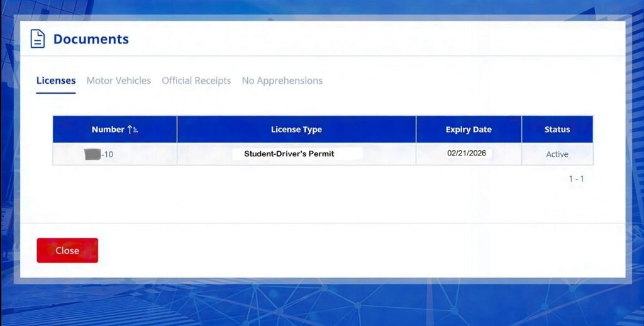Click the blue backdrop below the dialog
Viewport: 644px width, 326px height.
coord(322,305)
